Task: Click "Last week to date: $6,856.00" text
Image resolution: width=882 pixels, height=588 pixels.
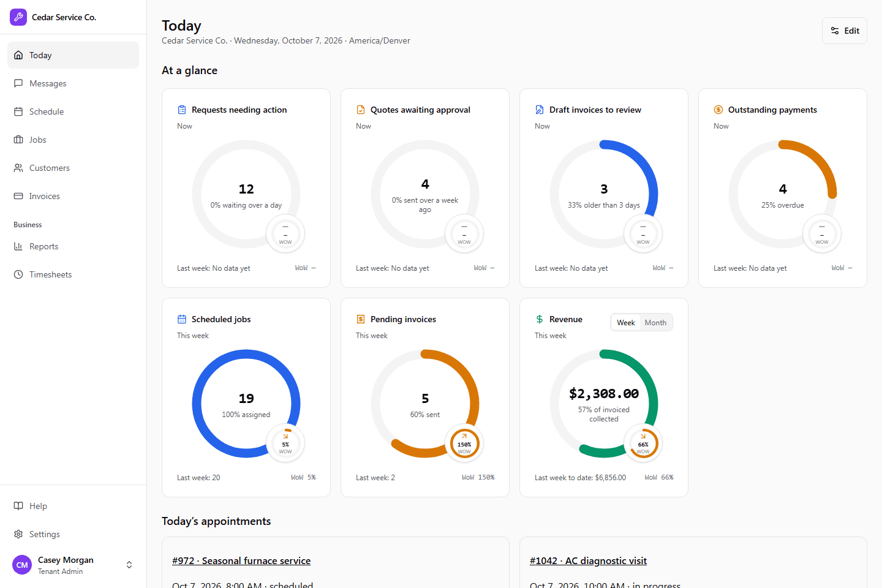Action: pos(580,478)
